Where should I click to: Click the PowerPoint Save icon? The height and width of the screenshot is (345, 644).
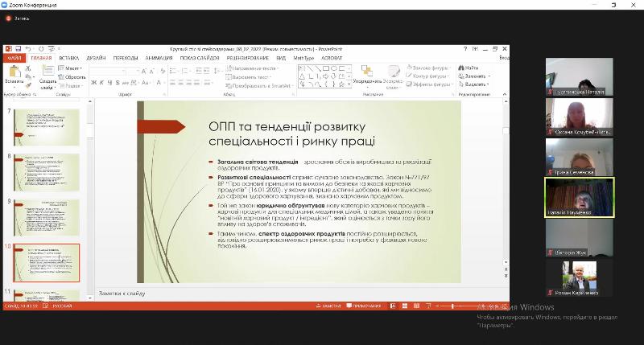click(18, 49)
